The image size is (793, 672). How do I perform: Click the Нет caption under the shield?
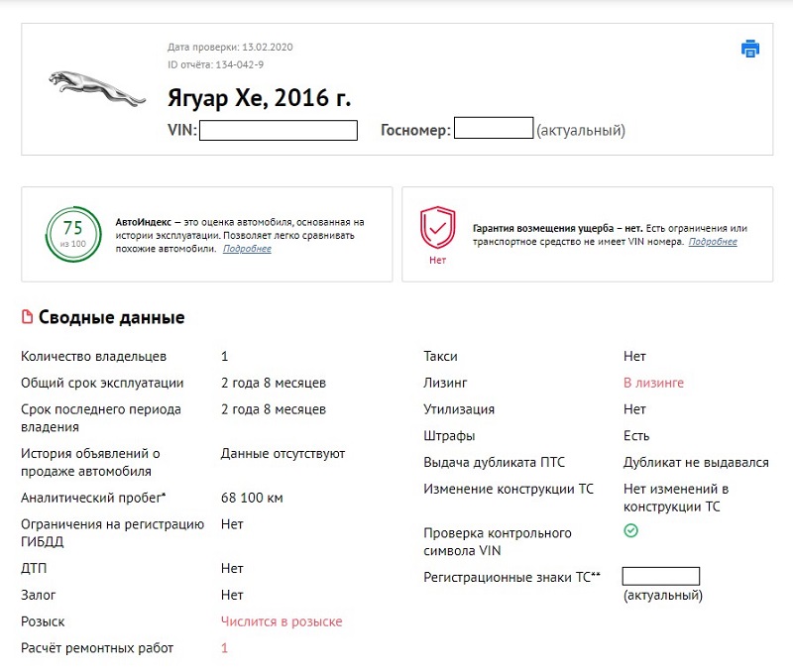(x=437, y=261)
